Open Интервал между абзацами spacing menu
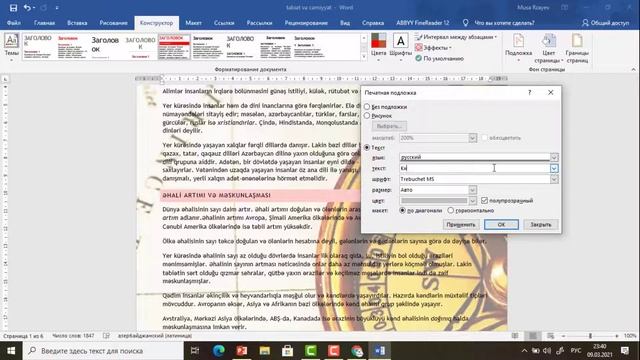This screenshot has height=360, width=640. pos(456,37)
